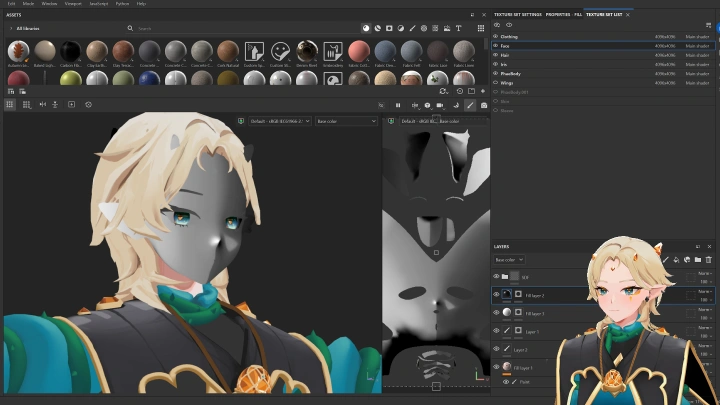Click the Fill layer 2 mask thumbnail
This screenshot has width=720, height=405.
click(518, 294)
